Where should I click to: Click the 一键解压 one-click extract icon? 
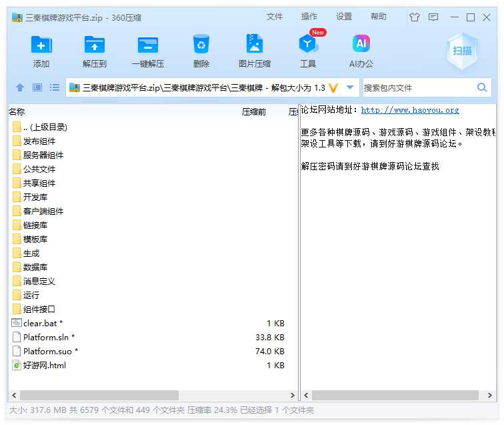point(148,45)
